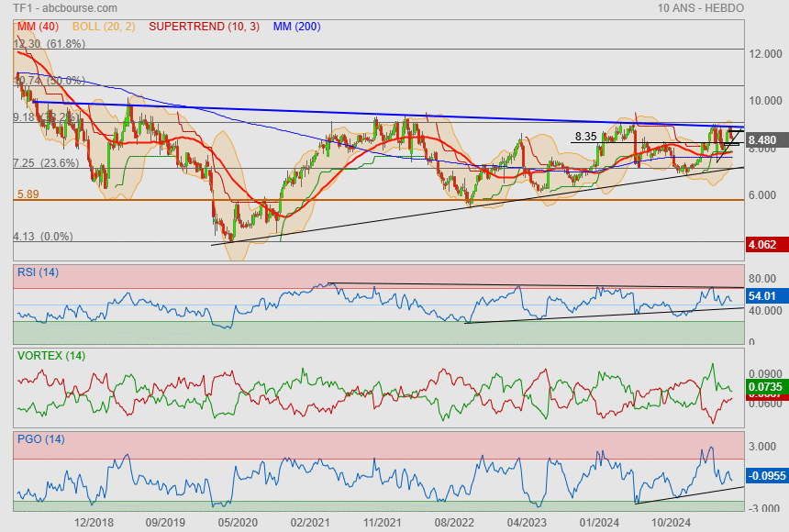Click the '80.00' RSI axis value

pos(762,278)
